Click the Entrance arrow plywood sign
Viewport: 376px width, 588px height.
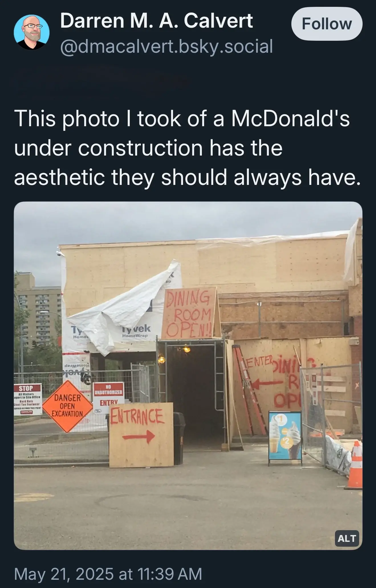[x=141, y=435]
